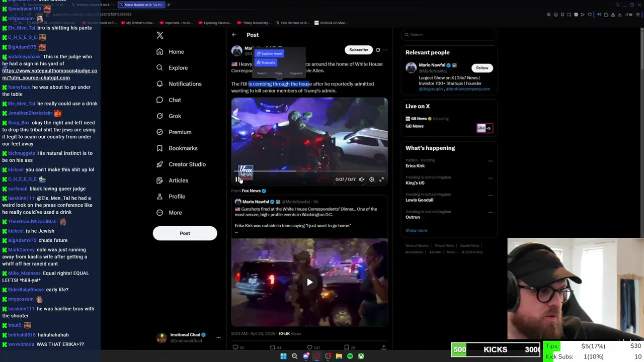Screen dimensions: 644x362
Task: Open the Erica Kirk trending topic
Action: 415,166
